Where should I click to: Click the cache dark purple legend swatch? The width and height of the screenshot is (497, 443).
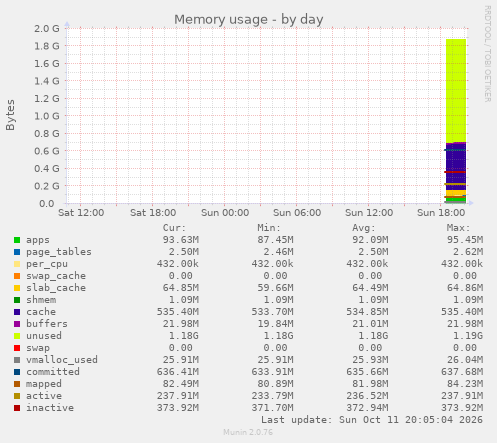[17, 312]
